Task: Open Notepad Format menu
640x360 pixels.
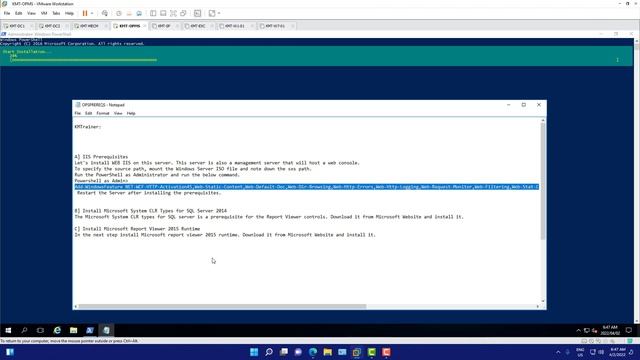Action: (x=103, y=113)
